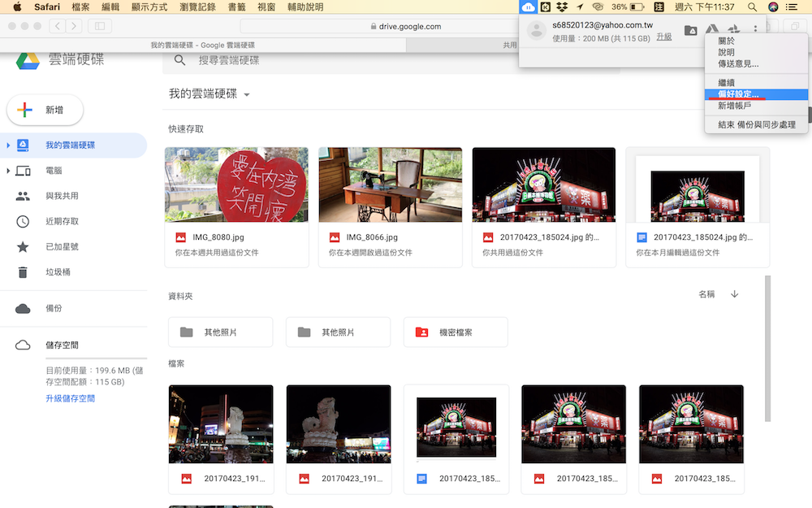
Task: Choose 結束 備份與同步處理 menu entry
Action: (756, 124)
